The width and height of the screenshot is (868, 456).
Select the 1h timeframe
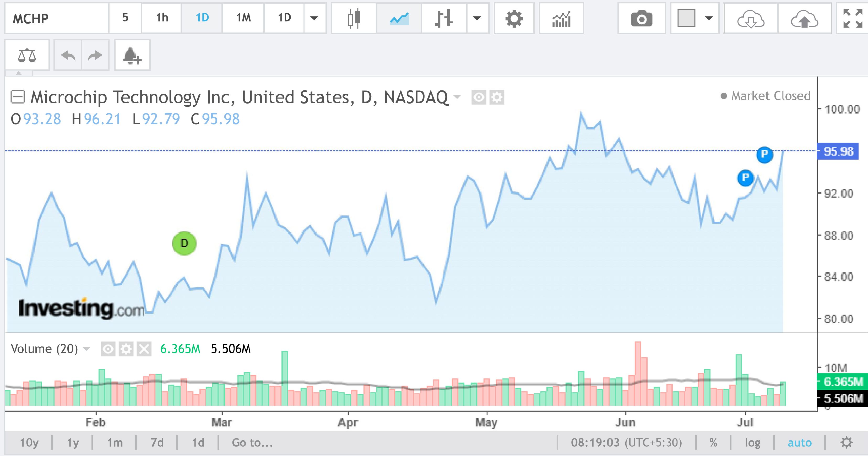click(x=162, y=18)
